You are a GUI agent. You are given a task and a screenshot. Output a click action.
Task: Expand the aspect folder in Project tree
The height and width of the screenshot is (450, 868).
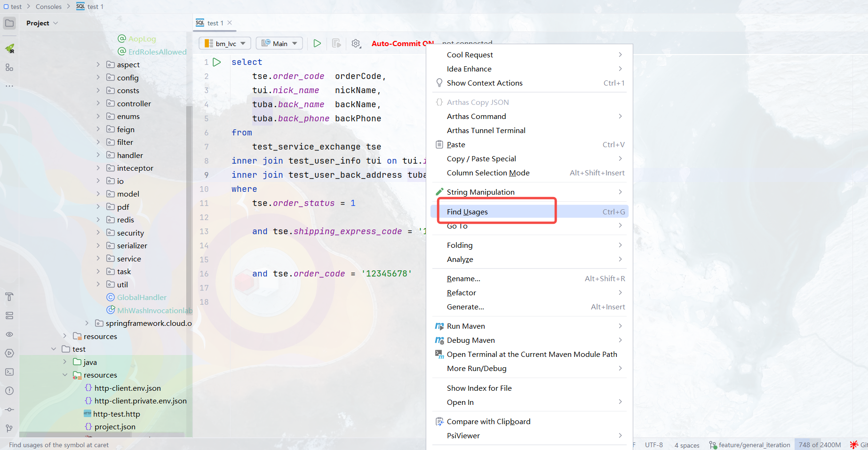98,64
